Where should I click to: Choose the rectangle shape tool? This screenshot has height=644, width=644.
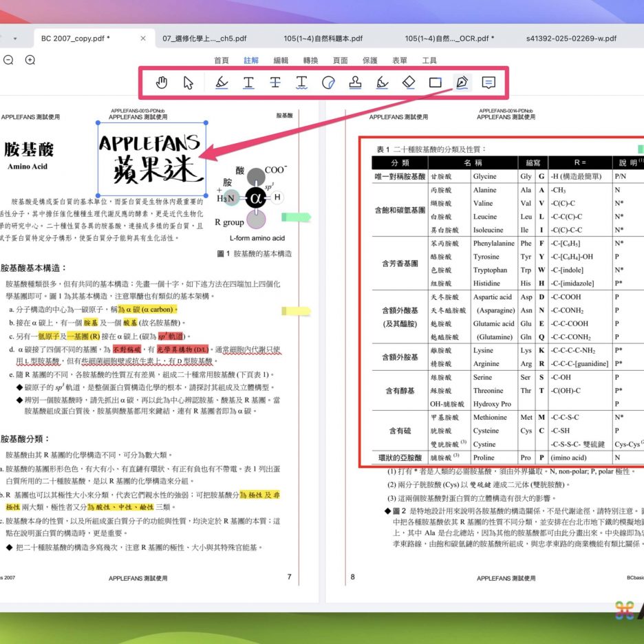(x=435, y=83)
